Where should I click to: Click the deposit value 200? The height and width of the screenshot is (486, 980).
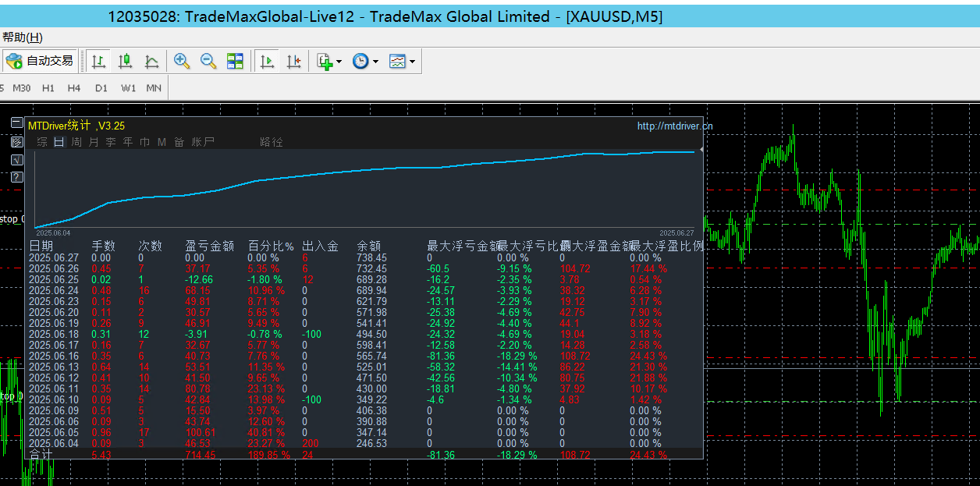tap(311, 443)
